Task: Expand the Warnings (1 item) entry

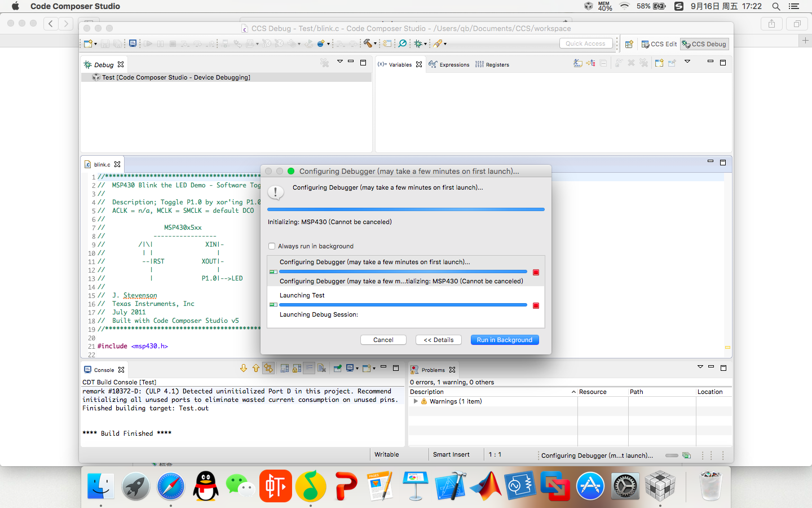Action: [x=416, y=401]
